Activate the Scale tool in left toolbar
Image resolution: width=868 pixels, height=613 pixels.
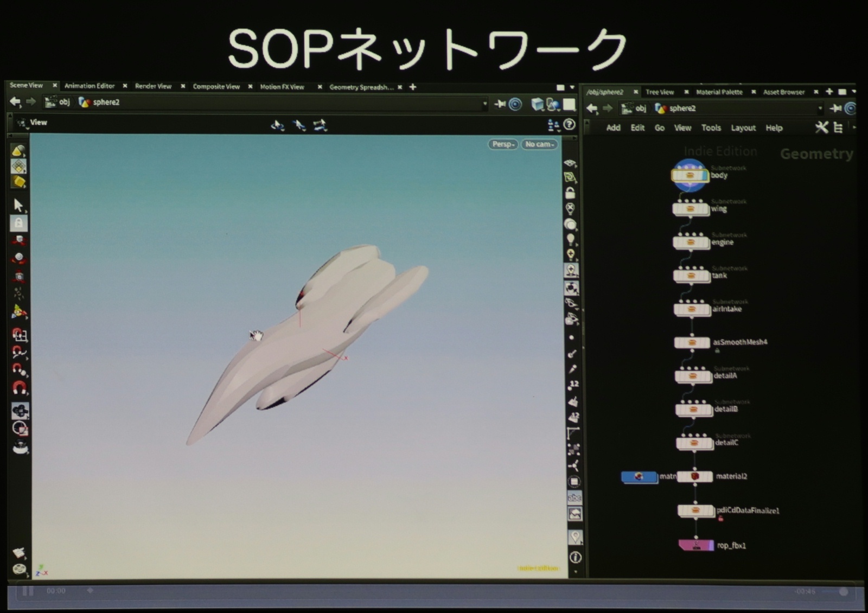click(19, 277)
